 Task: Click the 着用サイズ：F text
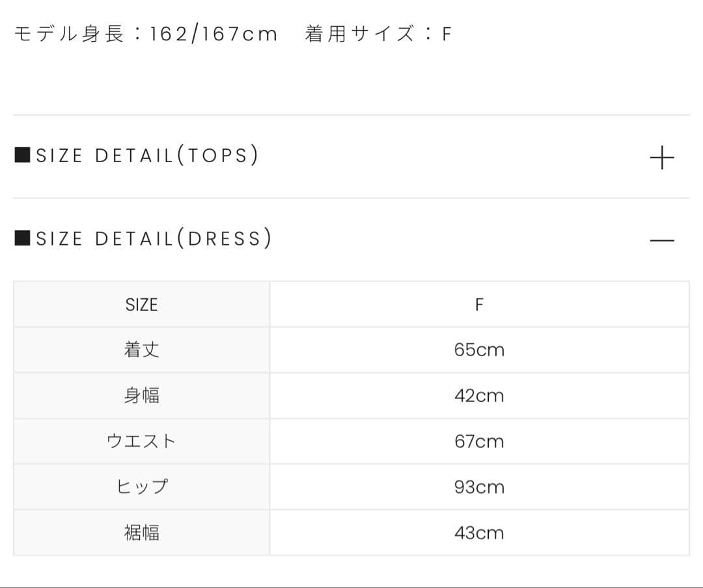click(x=378, y=34)
